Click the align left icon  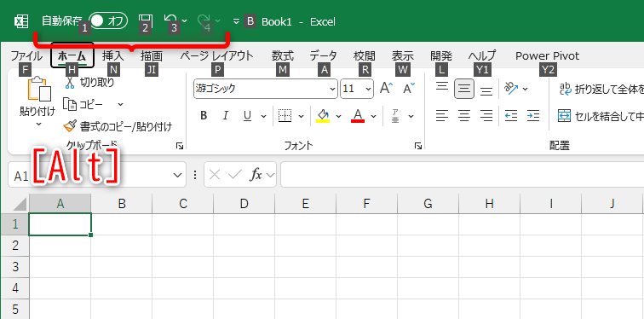[x=442, y=116]
